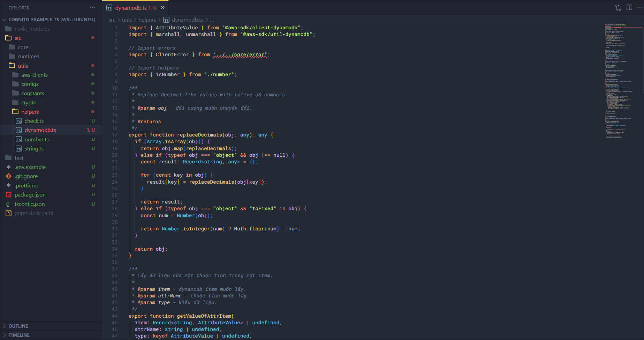Click 'helpers' breadcrumb segment

pos(147,20)
